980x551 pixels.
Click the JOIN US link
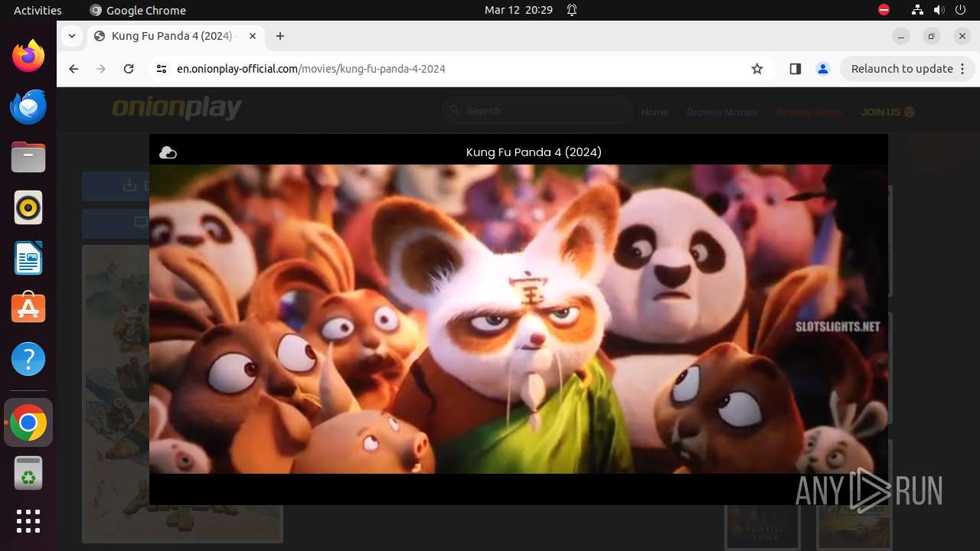click(888, 112)
